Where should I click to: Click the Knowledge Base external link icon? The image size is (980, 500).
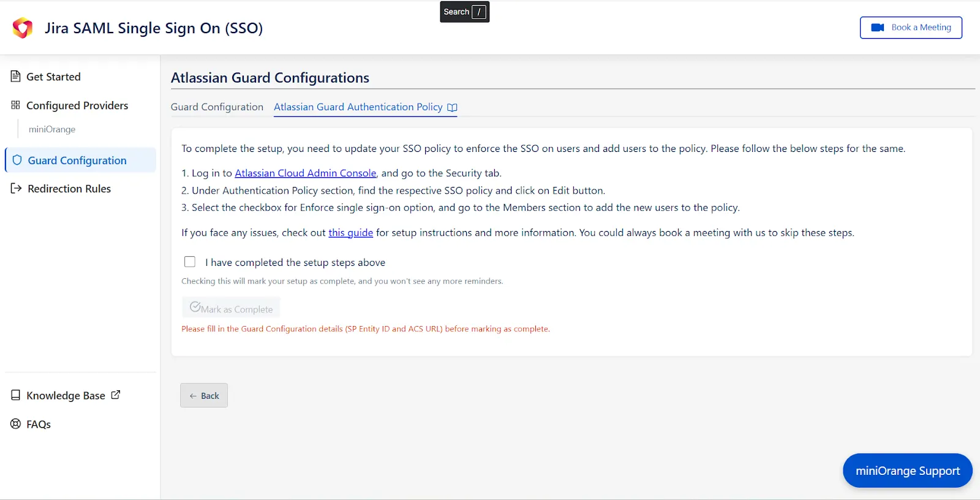coord(116,395)
